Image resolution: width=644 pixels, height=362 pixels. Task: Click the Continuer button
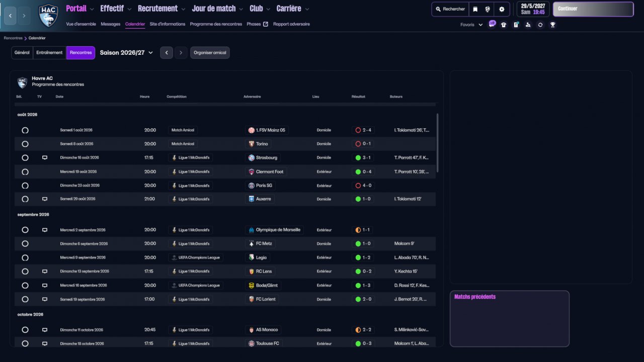pos(593,9)
